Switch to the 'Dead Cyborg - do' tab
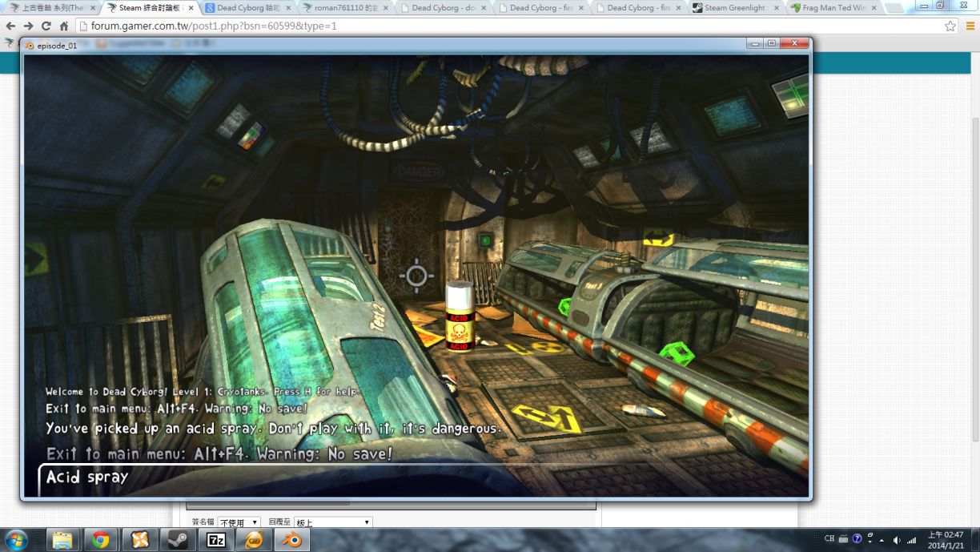Screen dimensions: 980x552 tap(442, 8)
